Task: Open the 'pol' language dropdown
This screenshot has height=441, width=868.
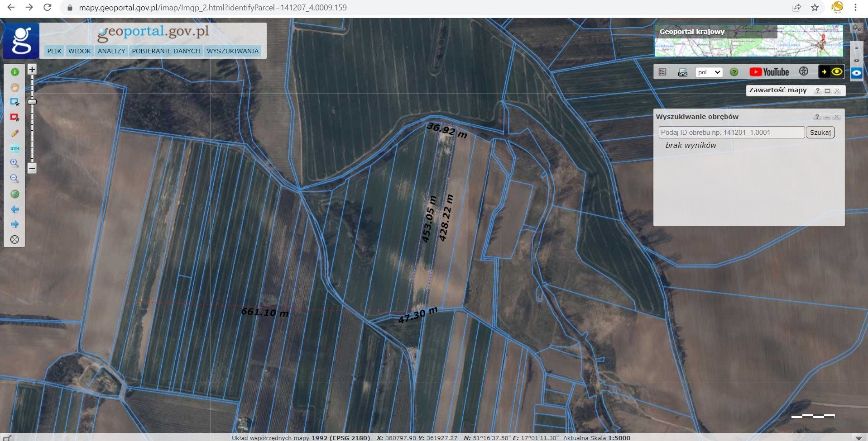Action: pyautogui.click(x=709, y=72)
